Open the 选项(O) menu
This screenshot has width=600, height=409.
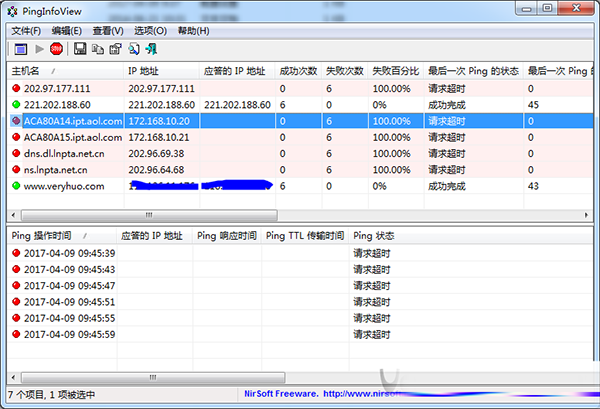[x=150, y=30]
